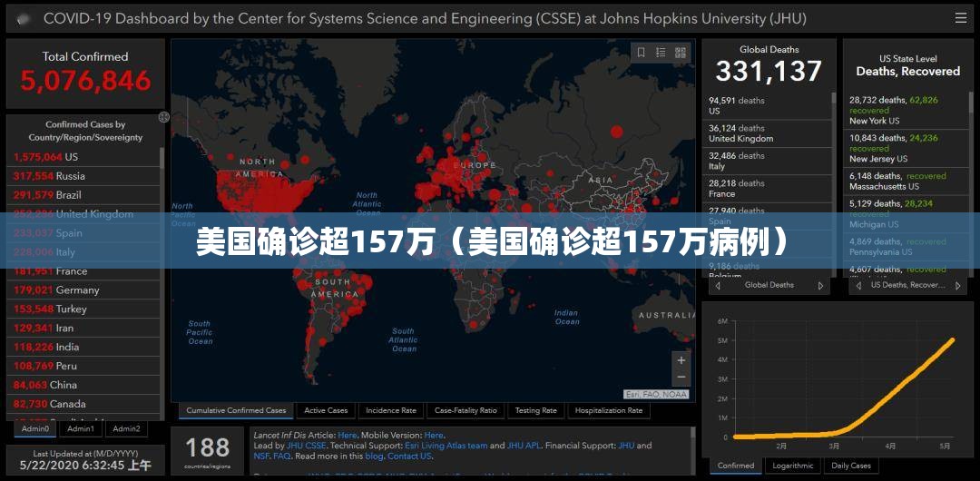
Task: Open the hamburger menu in the header
Action: tap(961, 18)
